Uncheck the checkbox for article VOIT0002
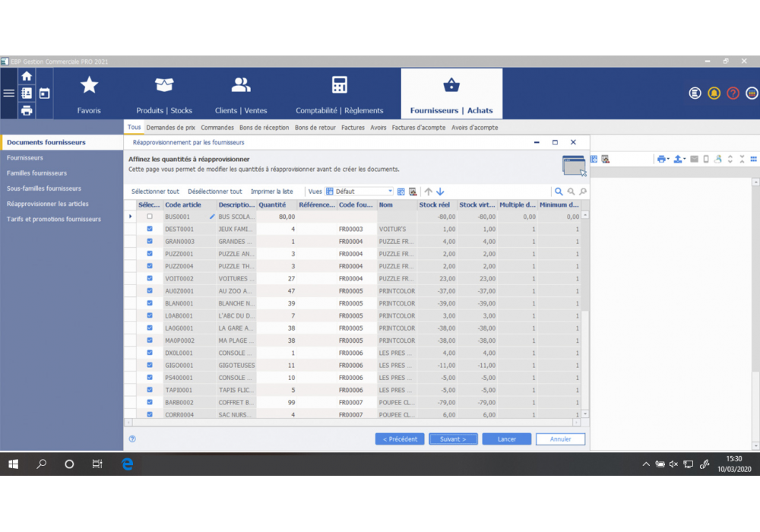Screen dimensions: 760x532 coord(150,279)
